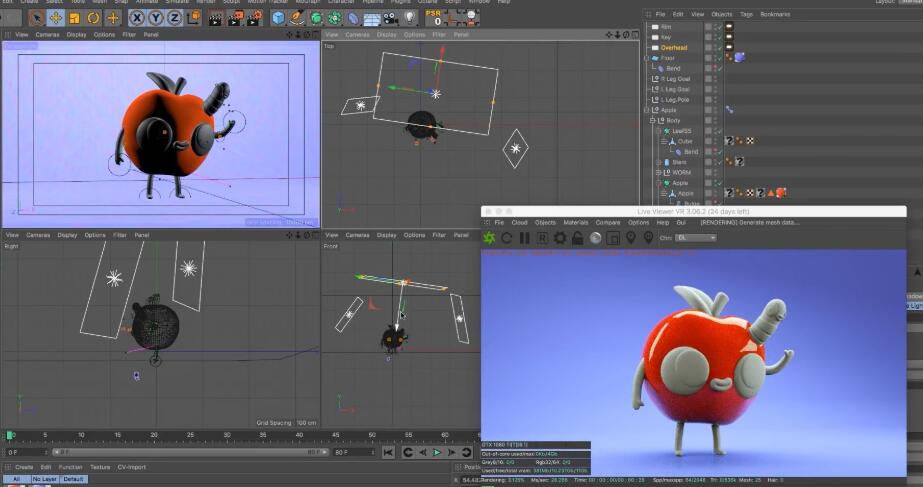Maximize the Top viewport toggle icon

point(635,35)
